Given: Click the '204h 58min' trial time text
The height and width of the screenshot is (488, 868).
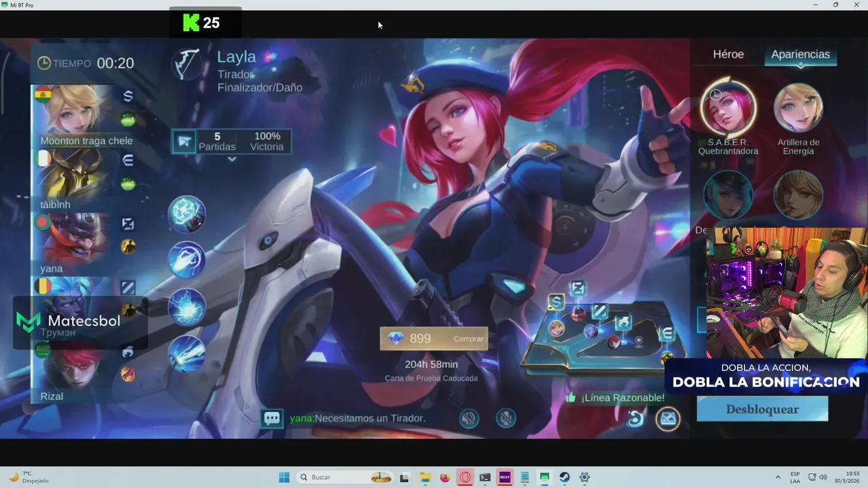Looking at the screenshot, I should coord(431,364).
